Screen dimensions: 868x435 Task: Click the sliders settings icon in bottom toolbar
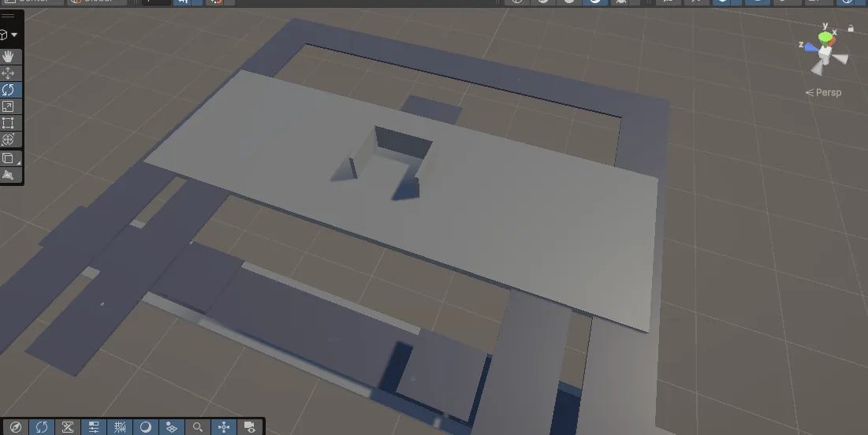(x=94, y=427)
